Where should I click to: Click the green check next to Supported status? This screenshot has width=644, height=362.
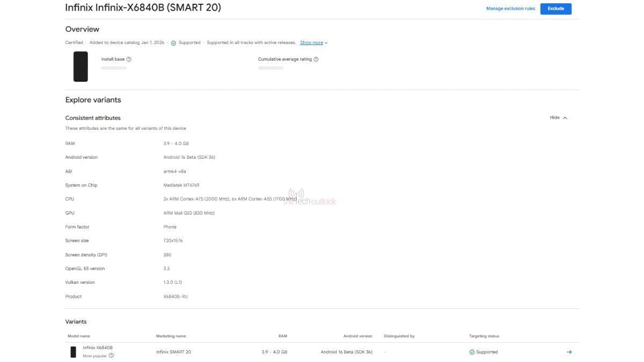point(471,352)
